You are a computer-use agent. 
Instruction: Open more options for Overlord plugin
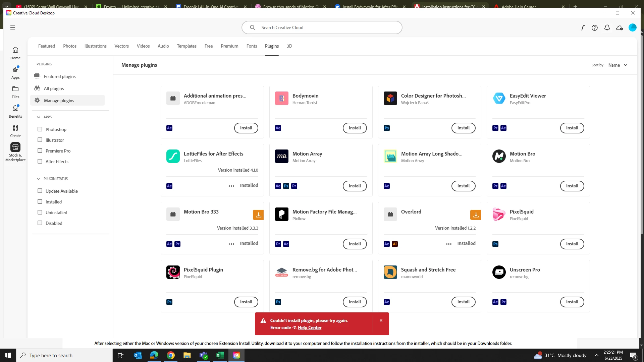(x=449, y=244)
